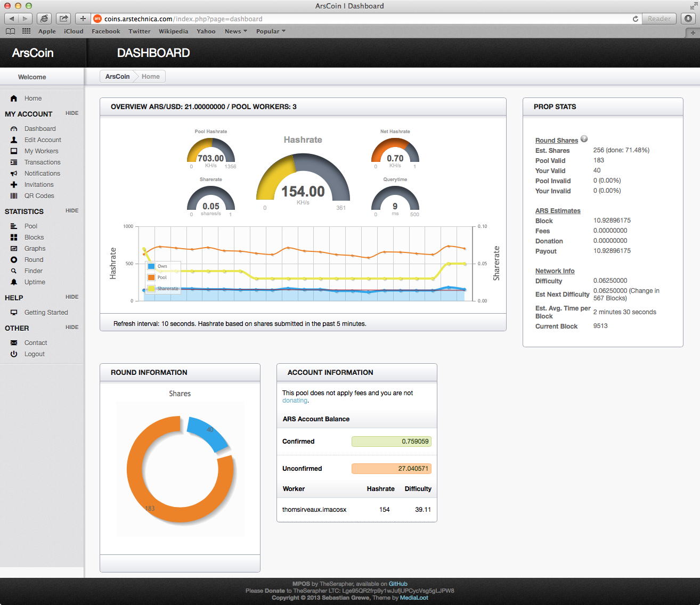Click the Getting Started screen icon
Viewport: 700px width, 605px height.
[14, 313]
